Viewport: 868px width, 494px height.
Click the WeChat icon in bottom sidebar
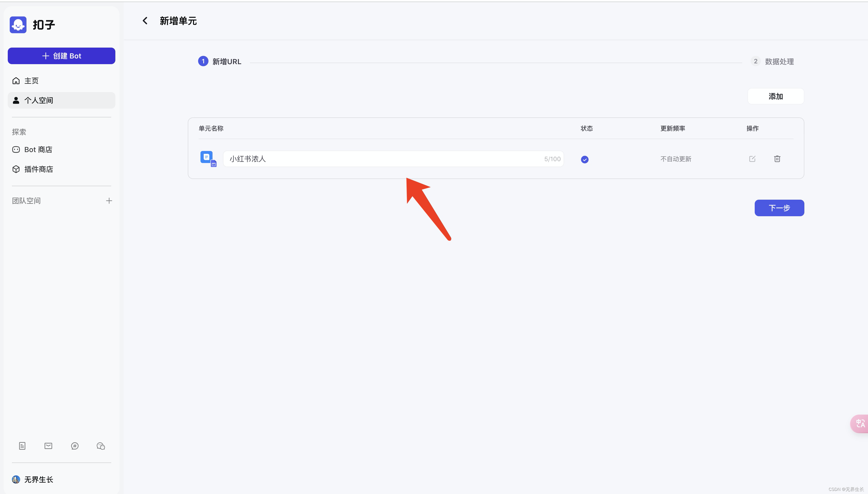101,446
